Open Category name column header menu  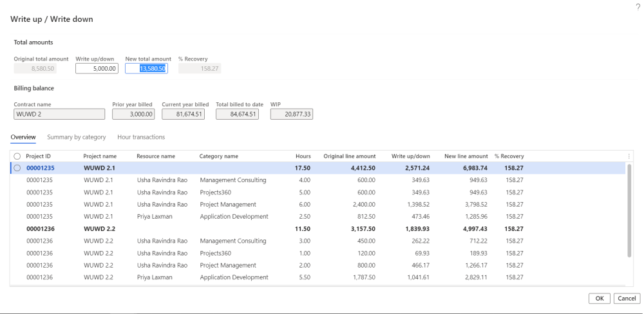pos(219,156)
